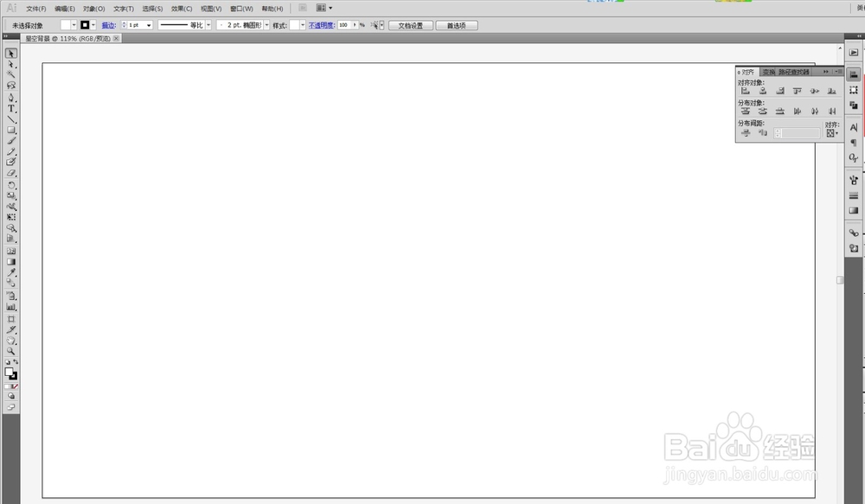The width and height of the screenshot is (865, 504).
Task: Open 样式 graphic style dropdown
Action: pyautogui.click(x=302, y=25)
